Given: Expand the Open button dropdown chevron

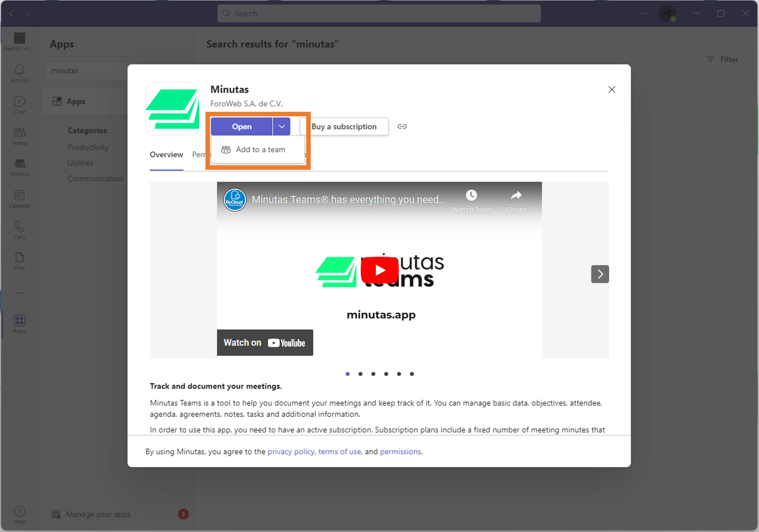Looking at the screenshot, I should tap(282, 126).
